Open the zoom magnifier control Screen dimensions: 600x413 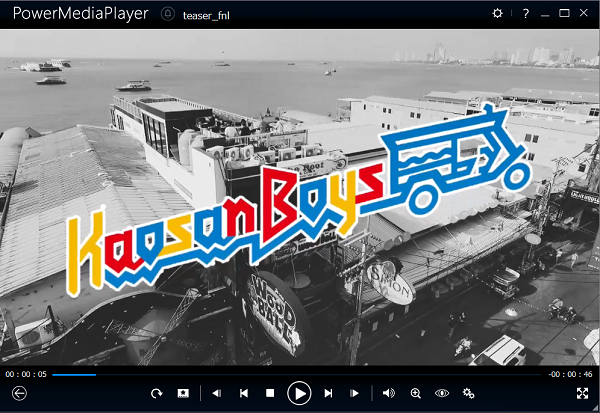click(x=416, y=393)
